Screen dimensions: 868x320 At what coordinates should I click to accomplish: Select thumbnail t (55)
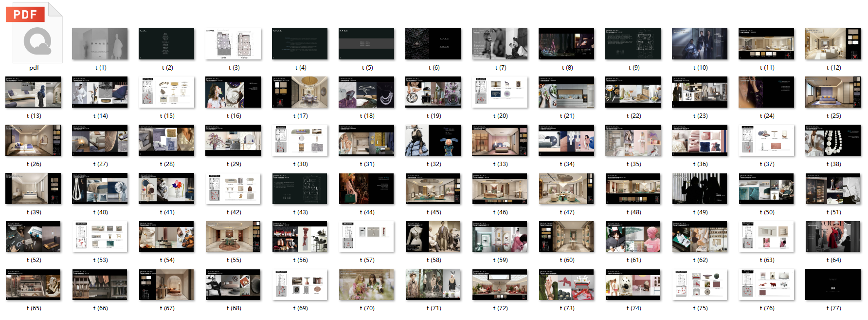coord(233,236)
